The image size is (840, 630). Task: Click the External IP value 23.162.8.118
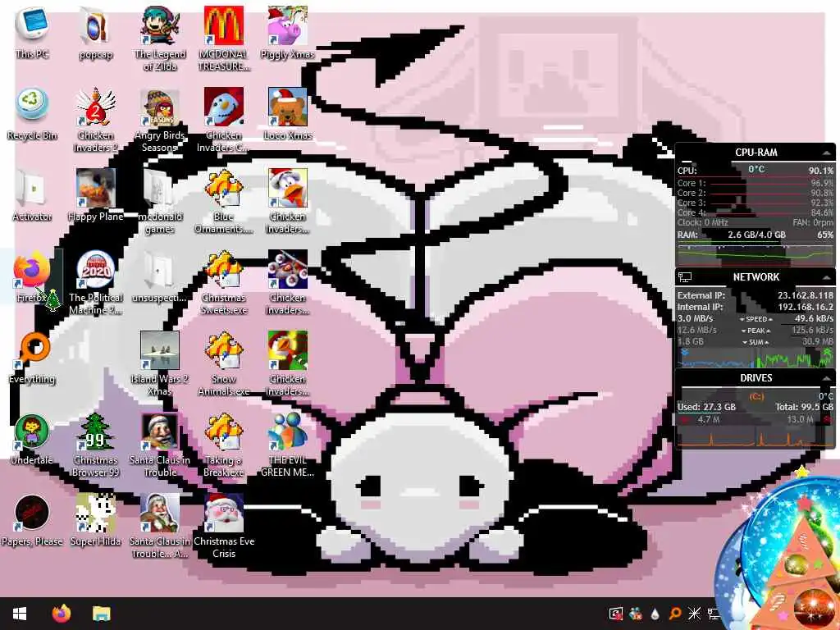[806, 295]
